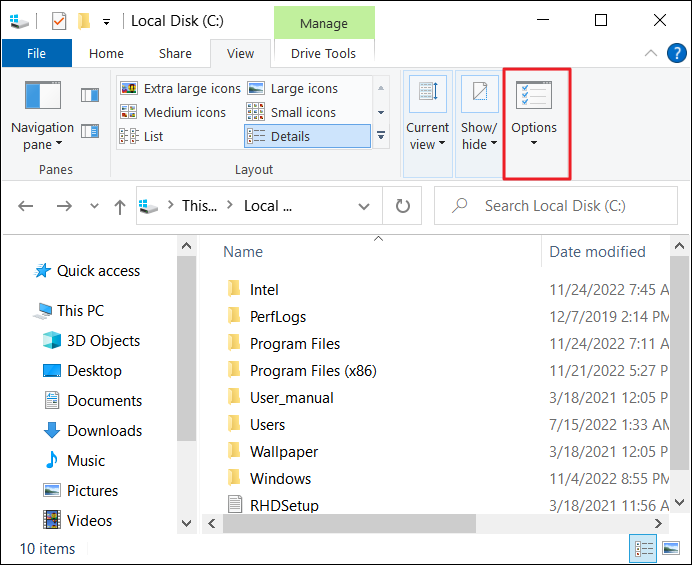Select Extra large icons layout
Viewport: 692px width, 565px height.
click(x=181, y=88)
